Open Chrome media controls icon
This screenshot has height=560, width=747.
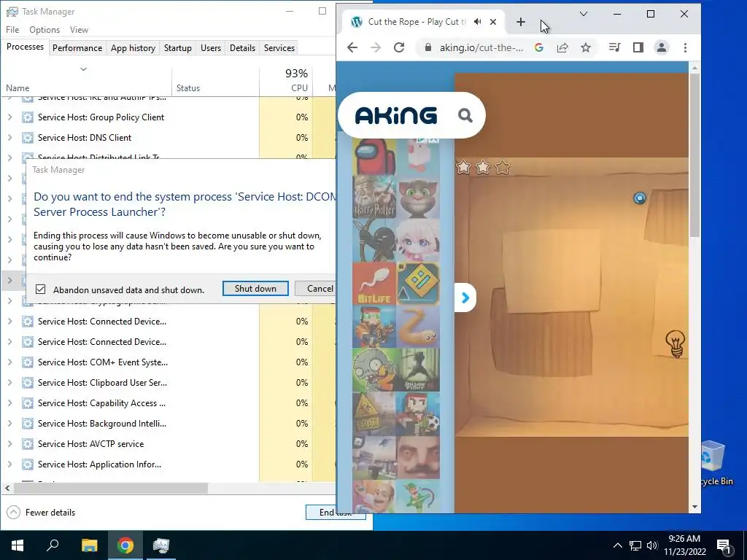(x=614, y=47)
